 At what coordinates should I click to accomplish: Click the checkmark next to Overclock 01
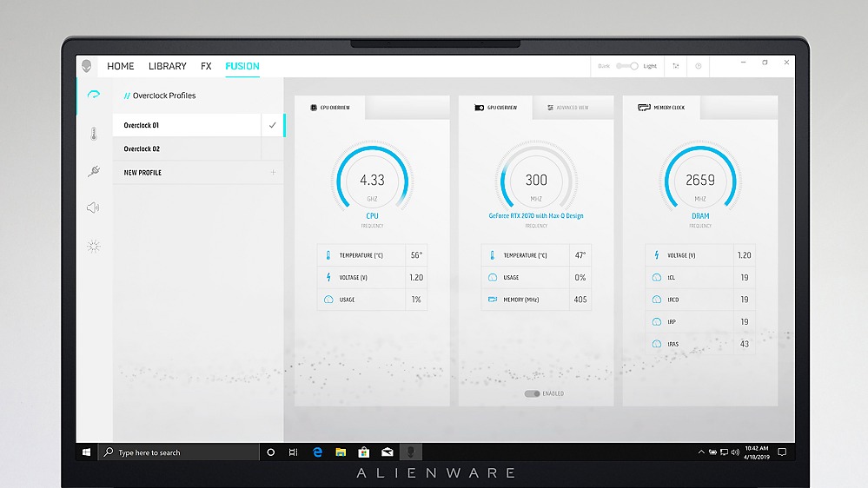(x=272, y=125)
